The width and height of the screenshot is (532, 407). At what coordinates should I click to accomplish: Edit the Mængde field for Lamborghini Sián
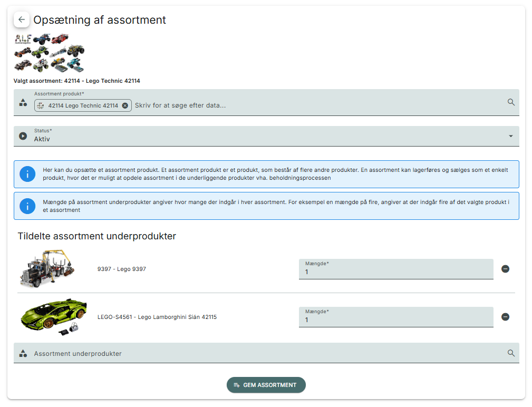coord(396,317)
